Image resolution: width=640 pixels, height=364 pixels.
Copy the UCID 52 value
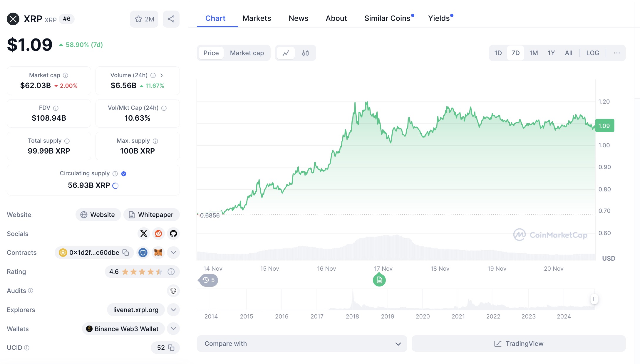pos(171,348)
